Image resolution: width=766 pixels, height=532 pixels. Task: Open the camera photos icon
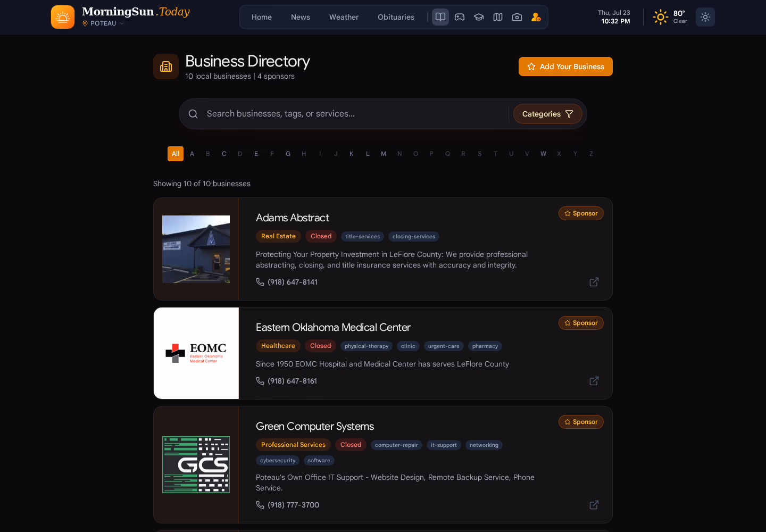(x=517, y=17)
